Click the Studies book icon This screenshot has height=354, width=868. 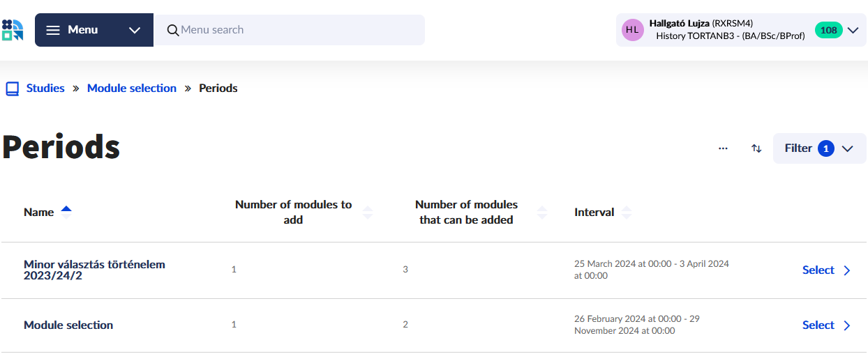pos(12,88)
